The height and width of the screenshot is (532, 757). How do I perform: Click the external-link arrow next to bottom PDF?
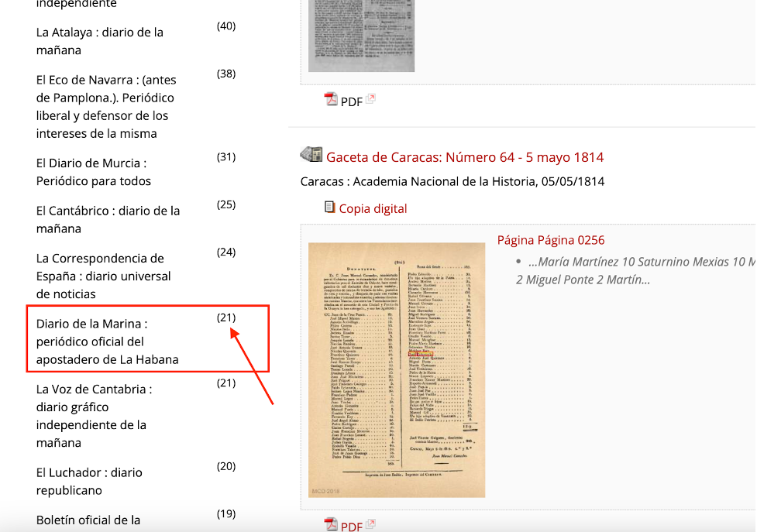[x=370, y=522]
